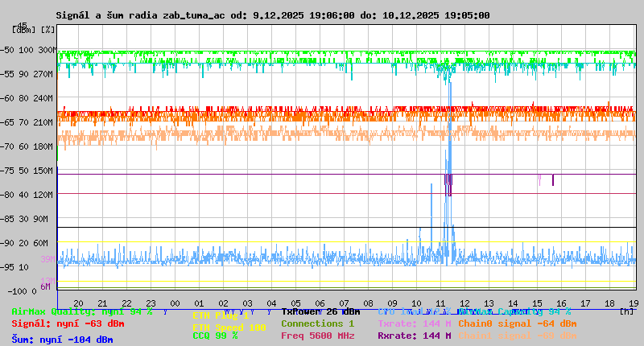
Task: Click the '[h]' unit label on time axis
Action: [x=627, y=311]
